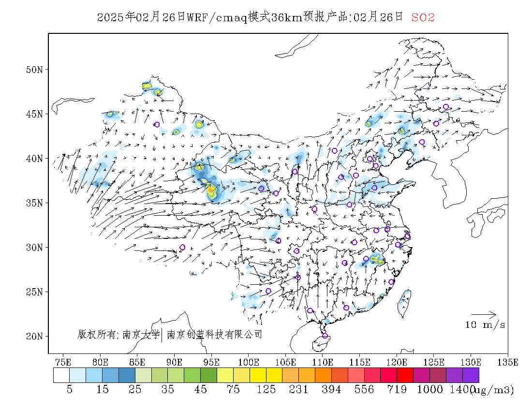The height and width of the screenshot is (411, 532).
Task: Click the 110E longitude label
Action: (322, 362)
